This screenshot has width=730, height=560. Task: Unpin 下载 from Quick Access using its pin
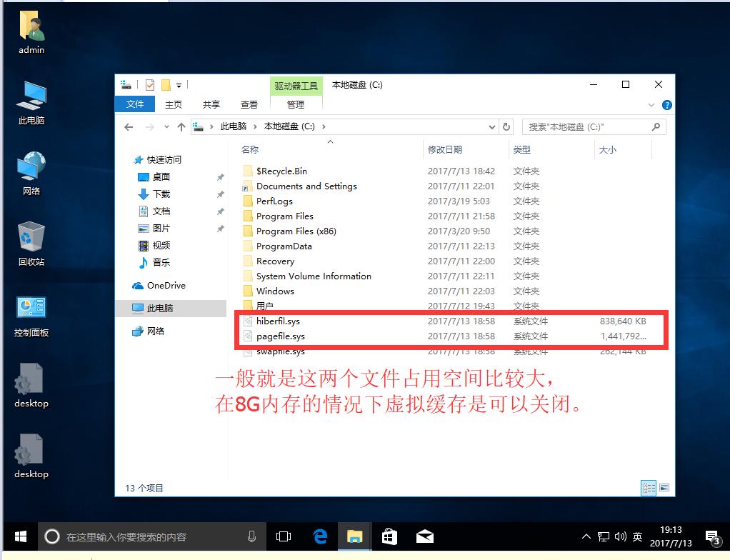pyautogui.click(x=220, y=194)
